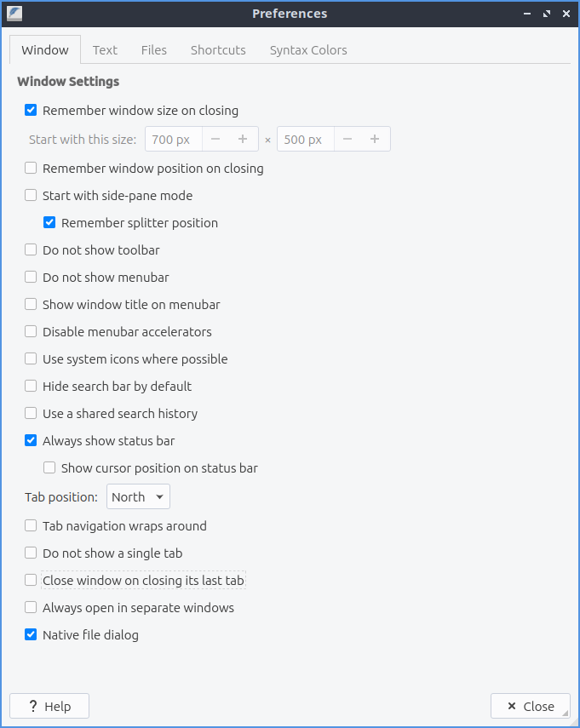580x728 pixels.
Task: Click the app icon in the title bar
Action: (x=14, y=14)
